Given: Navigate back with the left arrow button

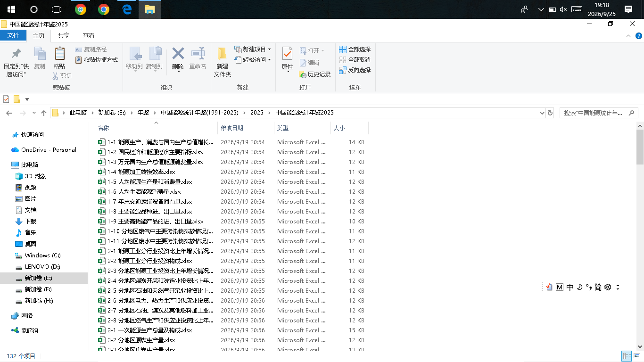Looking at the screenshot, I should [9, 113].
